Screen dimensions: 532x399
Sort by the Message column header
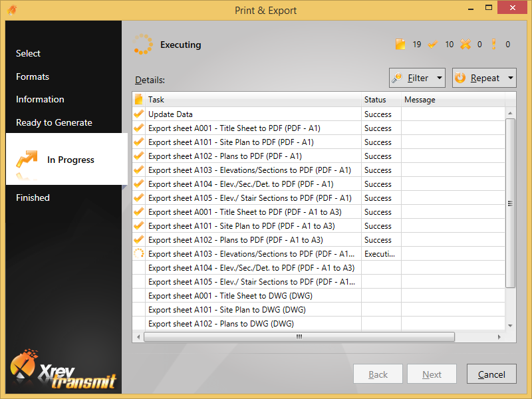click(454, 99)
